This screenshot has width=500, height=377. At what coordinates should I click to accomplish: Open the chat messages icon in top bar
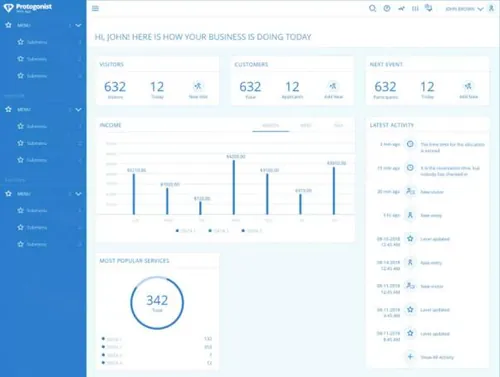click(429, 8)
